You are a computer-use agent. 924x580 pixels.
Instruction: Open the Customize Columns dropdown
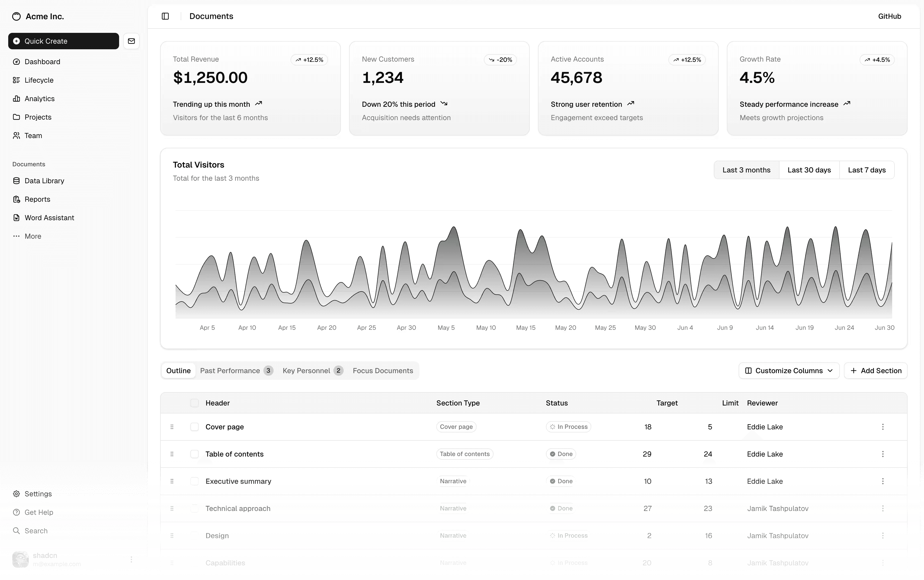[788, 371]
